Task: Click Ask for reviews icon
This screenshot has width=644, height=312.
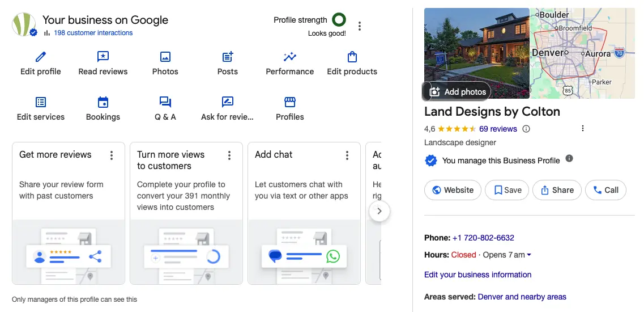Action: [228, 103]
